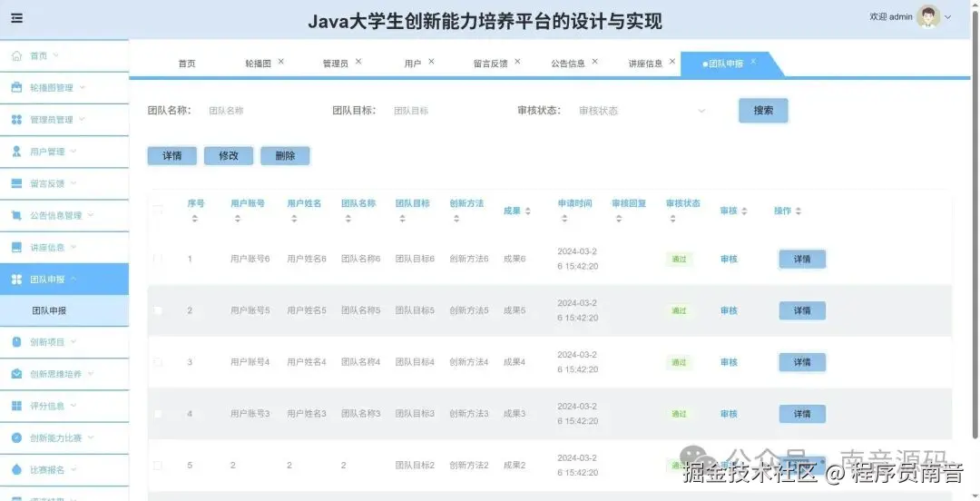The height and width of the screenshot is (501, 980).
Task: Check the checkbox for row 3
Action: 158,362
